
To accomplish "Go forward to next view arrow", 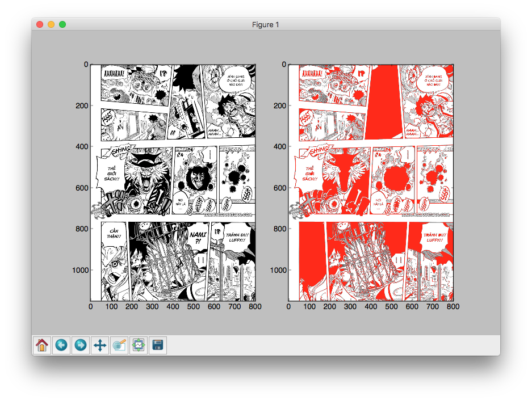I will 81,345.
